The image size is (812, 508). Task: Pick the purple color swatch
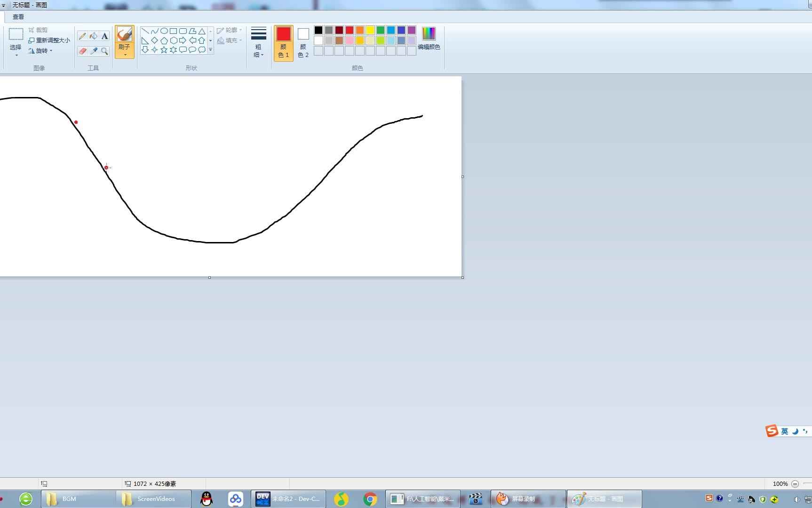coord(412,30)
